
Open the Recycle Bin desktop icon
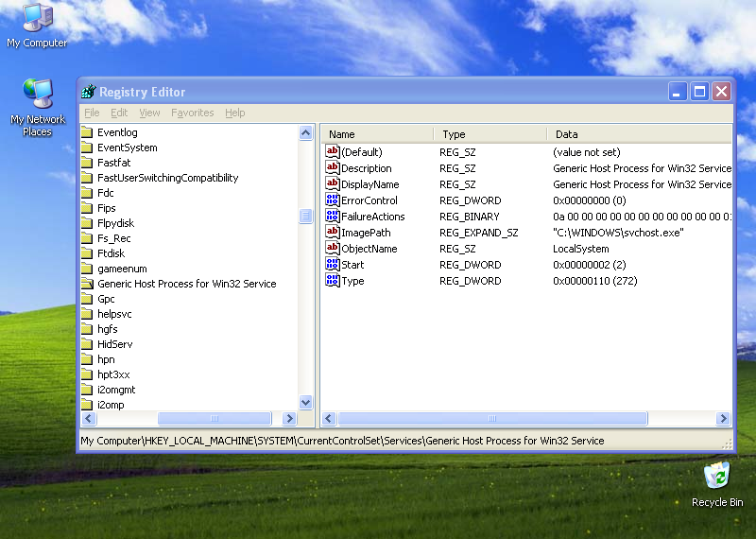coord(717,484)
